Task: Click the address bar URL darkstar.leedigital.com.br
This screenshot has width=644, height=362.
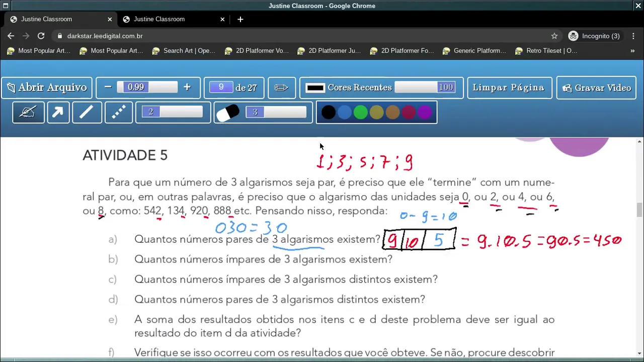Action: [105, 36]
